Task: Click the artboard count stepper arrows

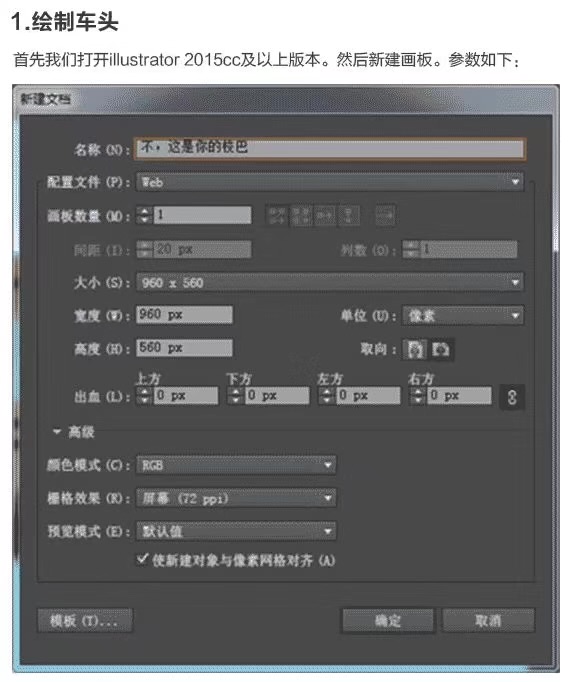Action: coord(144,215)
